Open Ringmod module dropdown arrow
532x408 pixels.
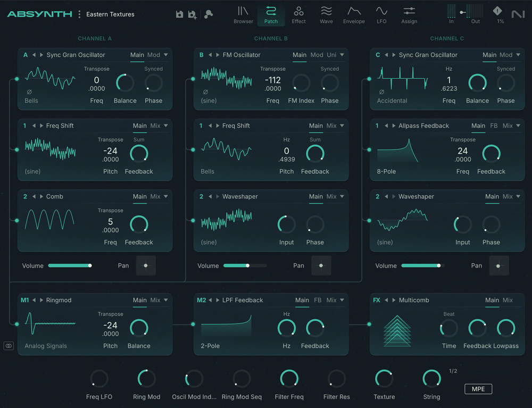click(166, 300)
